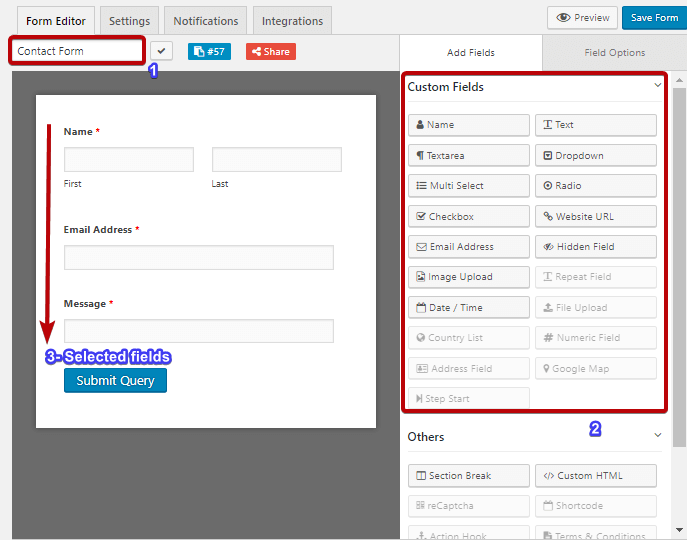Image resolution: width=687 pixels, height=540 pixels.
Task: Click the disabled Repeat Field button
Action: (x=595, y=277)
